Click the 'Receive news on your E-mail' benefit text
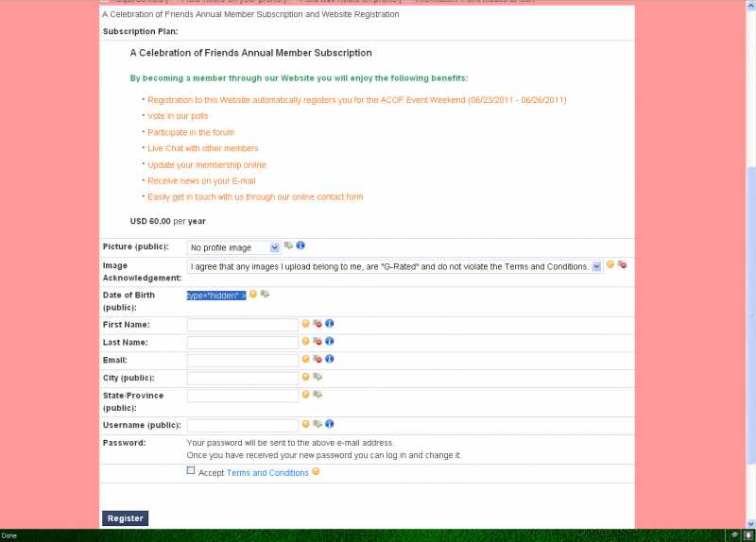This screenshot has width=756, height=542. coord(201,181)
